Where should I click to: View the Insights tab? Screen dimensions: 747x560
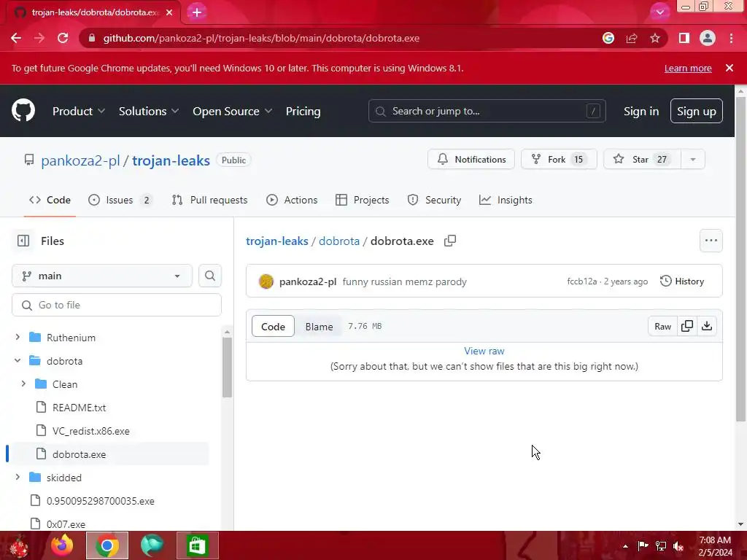(x=506, y=200)
